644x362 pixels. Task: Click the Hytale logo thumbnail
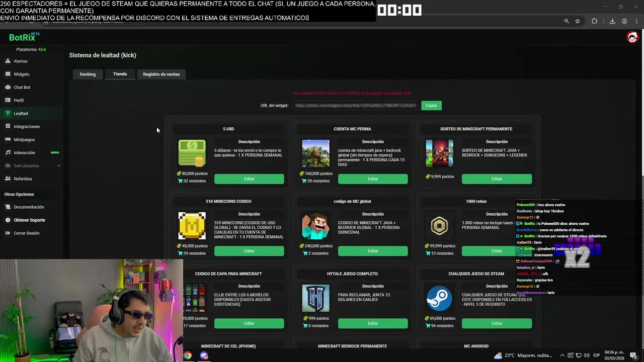(x=315, y=298)
